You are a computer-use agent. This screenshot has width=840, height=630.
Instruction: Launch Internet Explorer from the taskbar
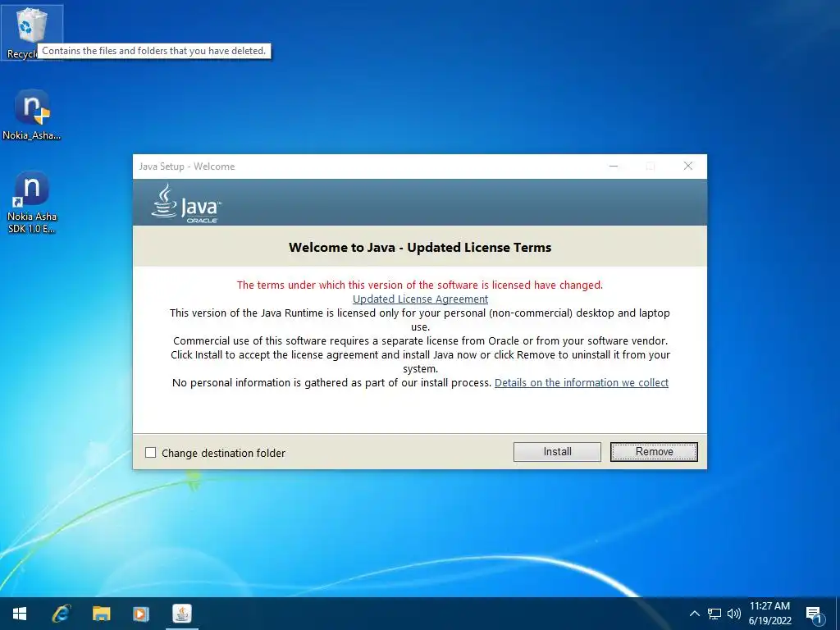coord(61,614)
